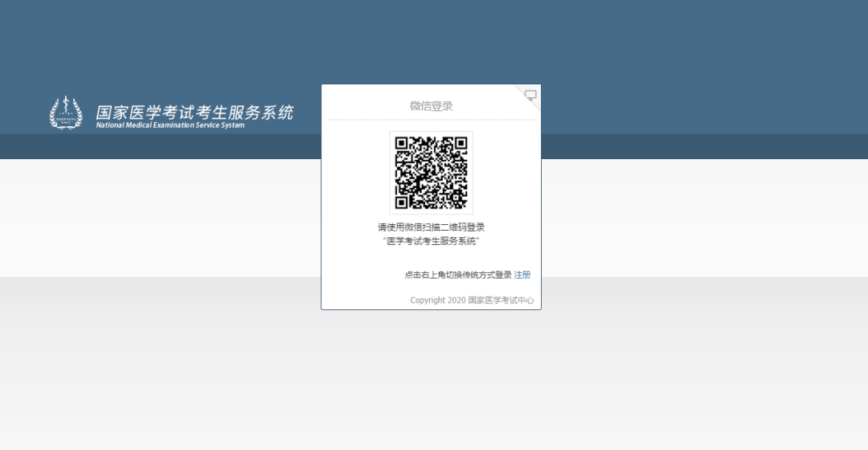Click the Copyright 2020 国家医学考试中心 footer
The height and width of the screenshot is (450, 868).
[472, 300]
